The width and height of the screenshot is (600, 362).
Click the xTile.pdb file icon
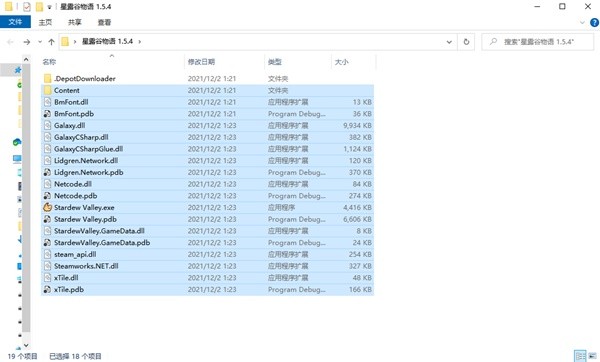tap(47, 289)
